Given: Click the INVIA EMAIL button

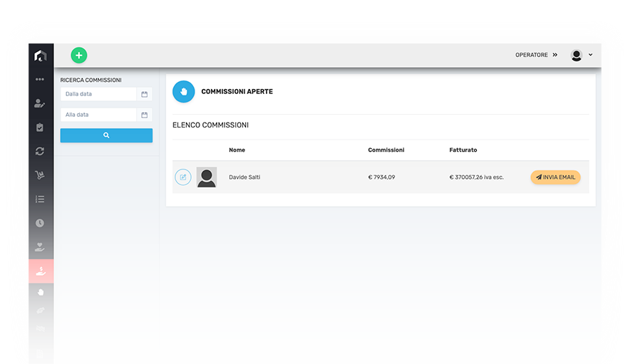Looking at the screenshot, I should [x=555, y=177].
